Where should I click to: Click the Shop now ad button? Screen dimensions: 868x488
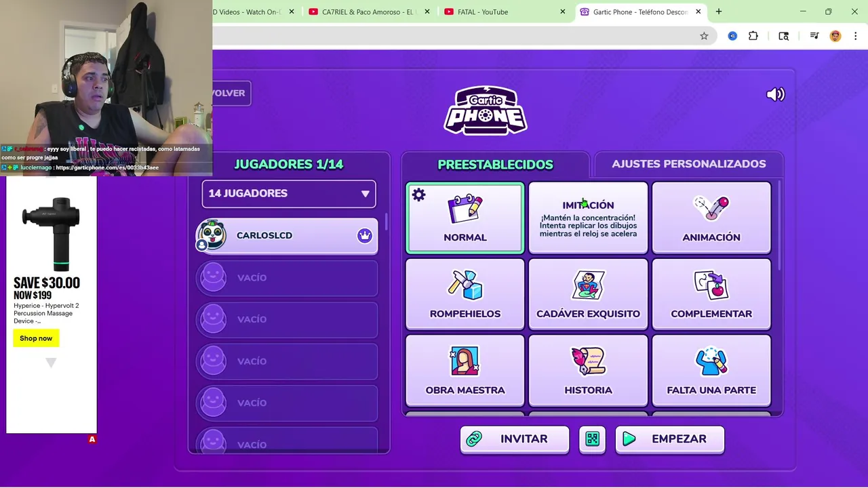click(x=36, y=338)
